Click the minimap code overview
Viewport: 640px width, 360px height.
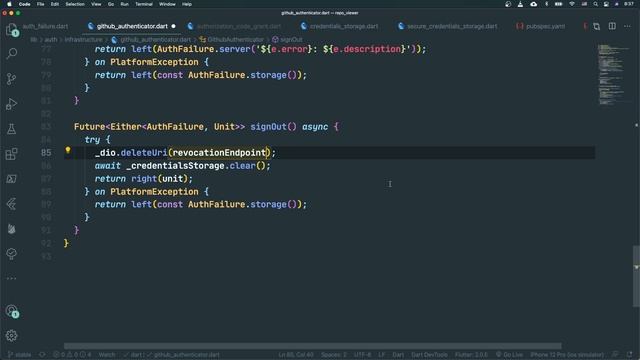click(614, 75)
